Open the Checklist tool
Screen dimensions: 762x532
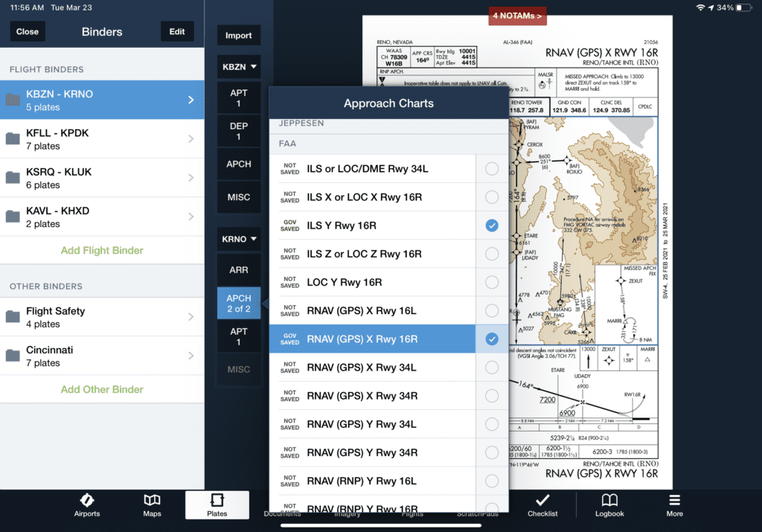click(542, 506)
